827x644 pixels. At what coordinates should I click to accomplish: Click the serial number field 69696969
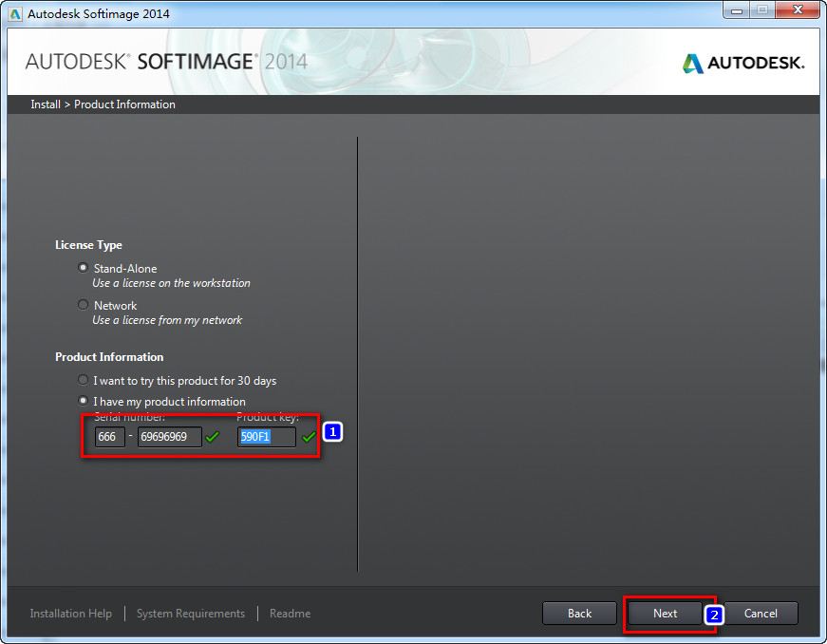(x=169, y=437)
